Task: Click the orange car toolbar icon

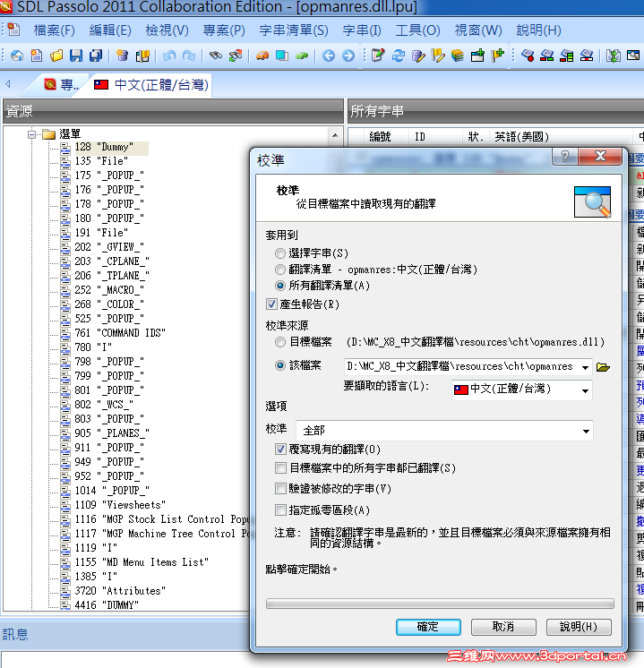Action: tap(262, 56)
